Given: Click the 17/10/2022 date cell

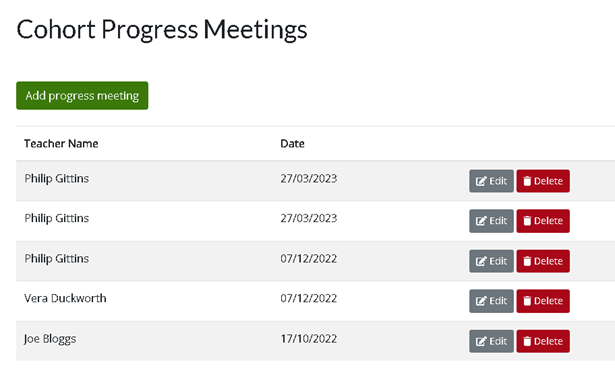Looking at the screenshot, I should (308, 339).
